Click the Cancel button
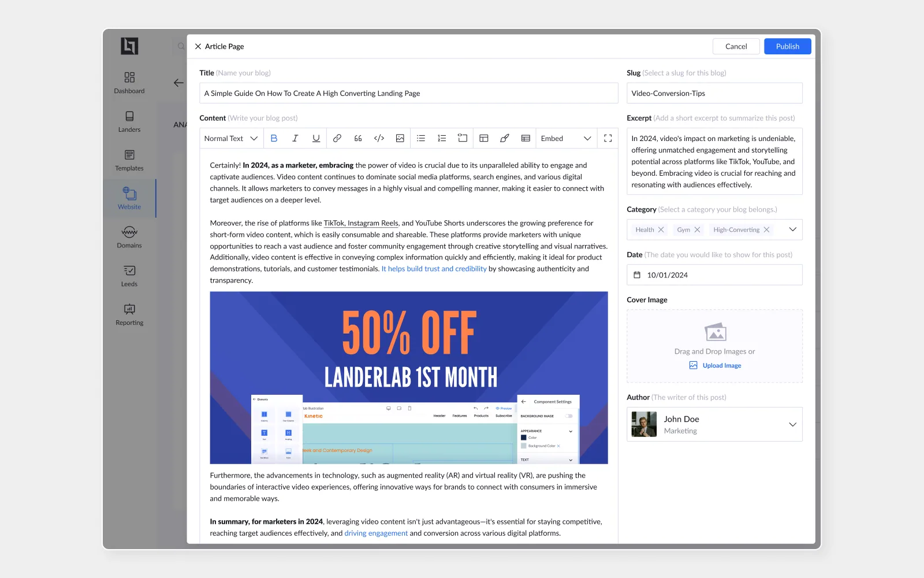The height and width of the screenshot is (578, 924). (736, 46)
